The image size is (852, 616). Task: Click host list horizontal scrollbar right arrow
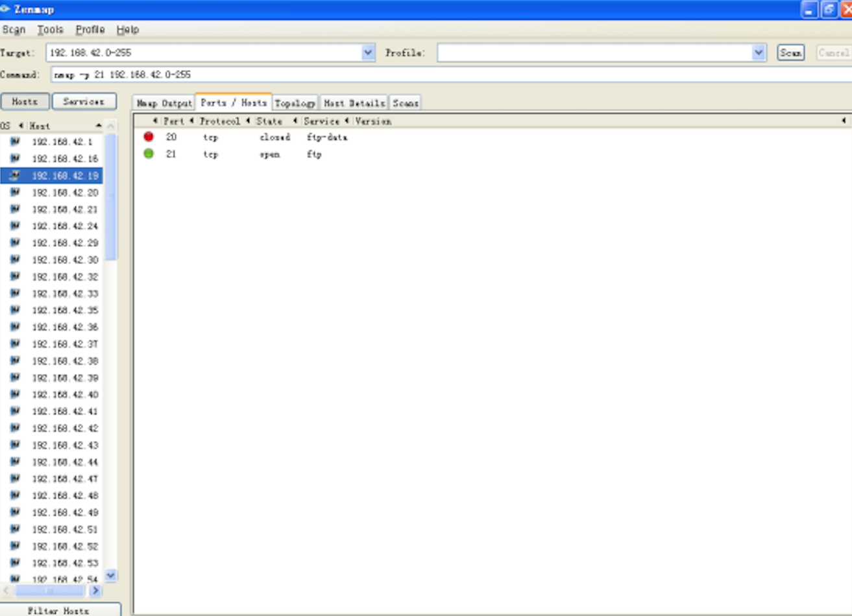[x=95, y=591]
